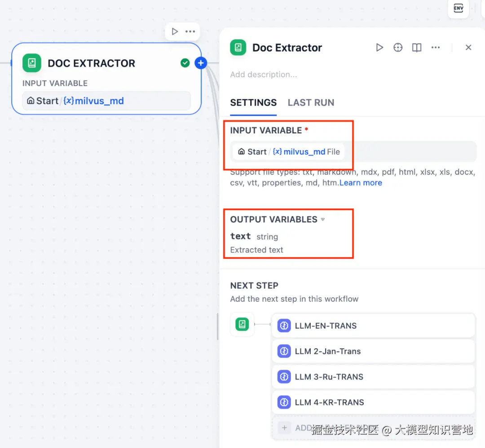Click the blue plus on Doc Extractor node
The width and height of the screenshot is (485, 448).
point(201,63)
